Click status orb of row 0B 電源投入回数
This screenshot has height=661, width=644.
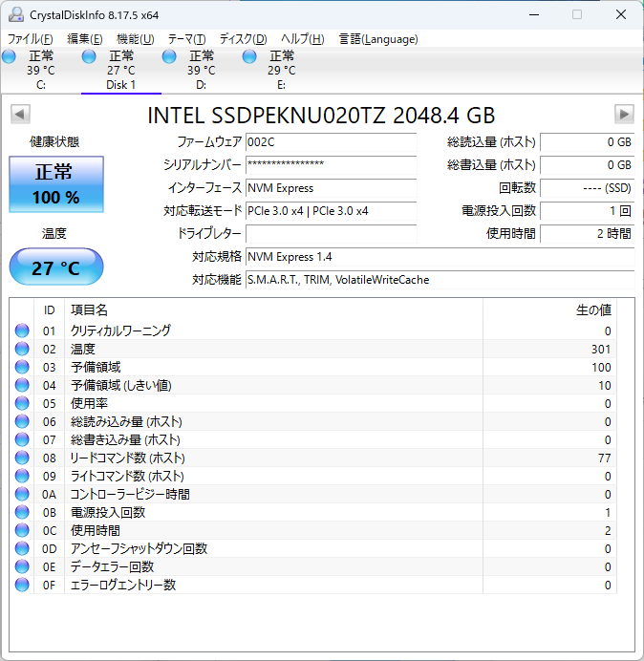click(x=22, y=512)
